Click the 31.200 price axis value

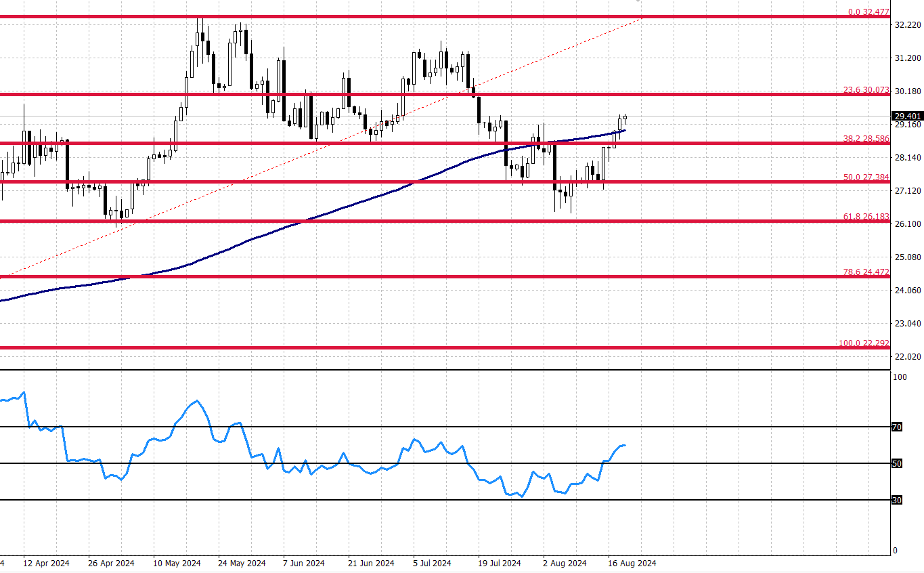(906, 58)
